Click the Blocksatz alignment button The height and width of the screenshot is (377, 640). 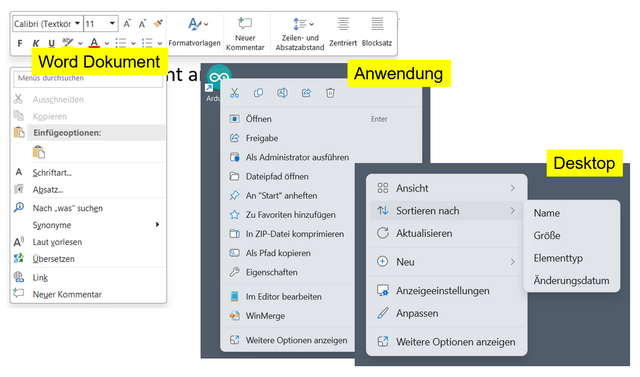pos(377,32)
